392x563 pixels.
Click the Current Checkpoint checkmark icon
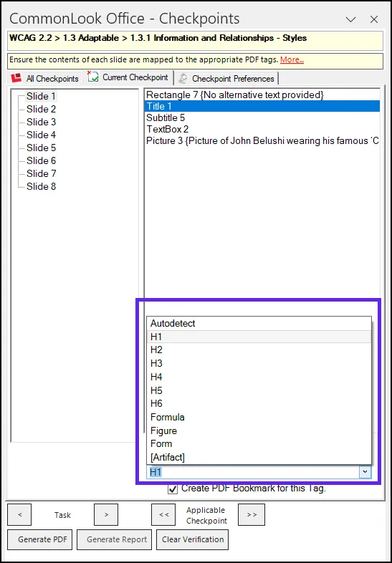pyautogui.click(x=92, y=77)
